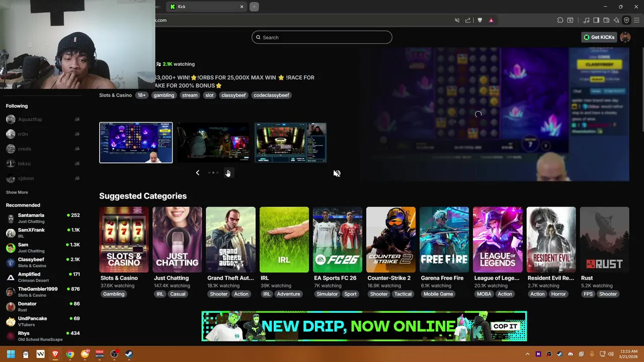Select first featured stream thumbnail
Screen dimensions: 644x362
[136, 143]
